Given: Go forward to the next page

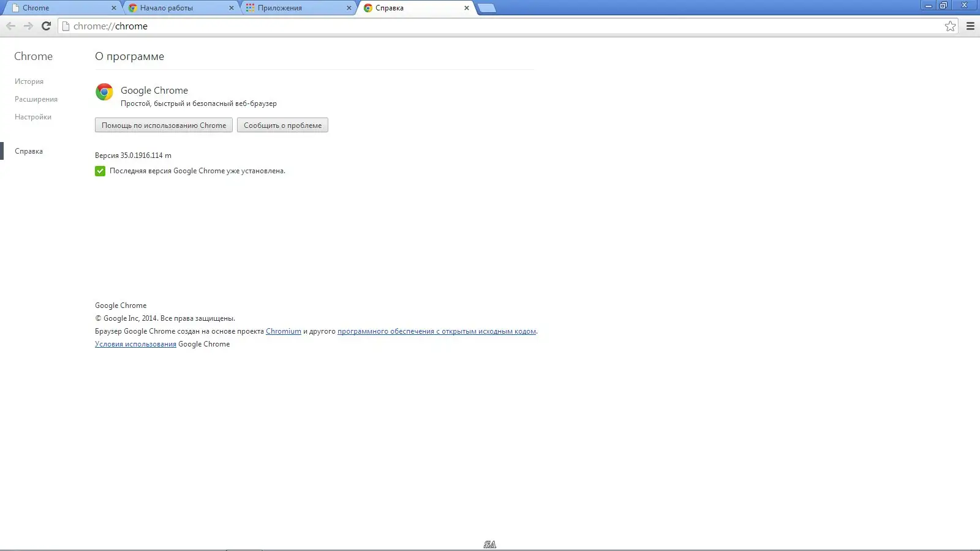Looking at the screenshot, I should click(x=28, y=26).
